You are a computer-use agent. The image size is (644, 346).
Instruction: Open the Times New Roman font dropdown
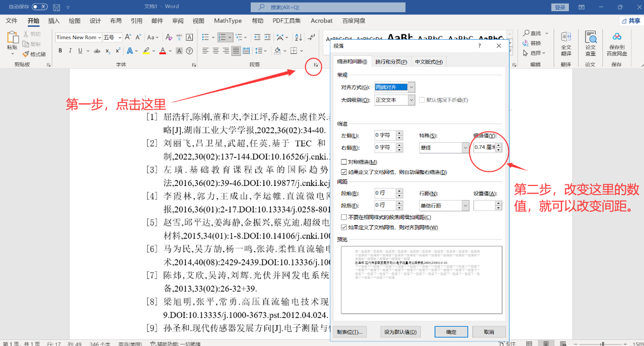coord(99,37)
